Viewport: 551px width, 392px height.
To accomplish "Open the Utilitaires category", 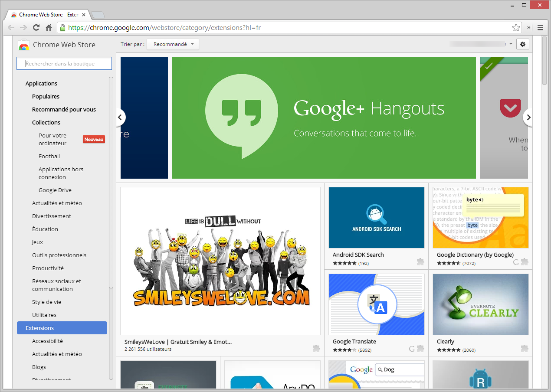I will 44,315.
